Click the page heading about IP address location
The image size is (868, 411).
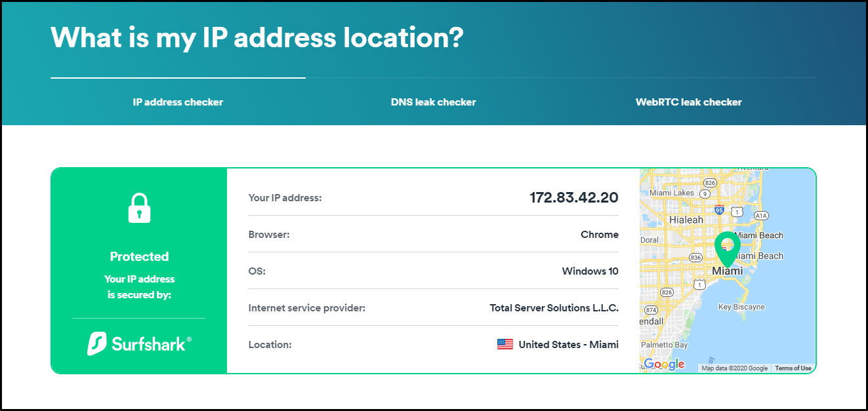point(257,38)
